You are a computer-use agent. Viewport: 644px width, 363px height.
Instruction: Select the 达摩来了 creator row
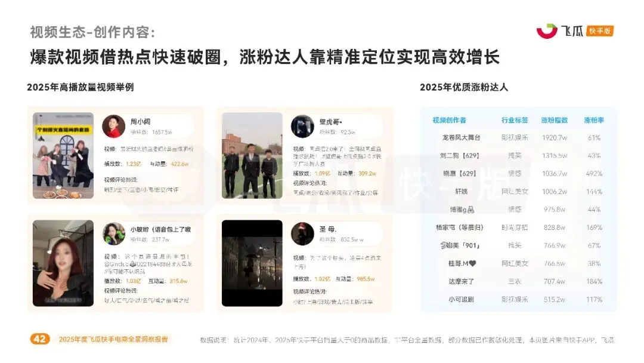point(518,282)
